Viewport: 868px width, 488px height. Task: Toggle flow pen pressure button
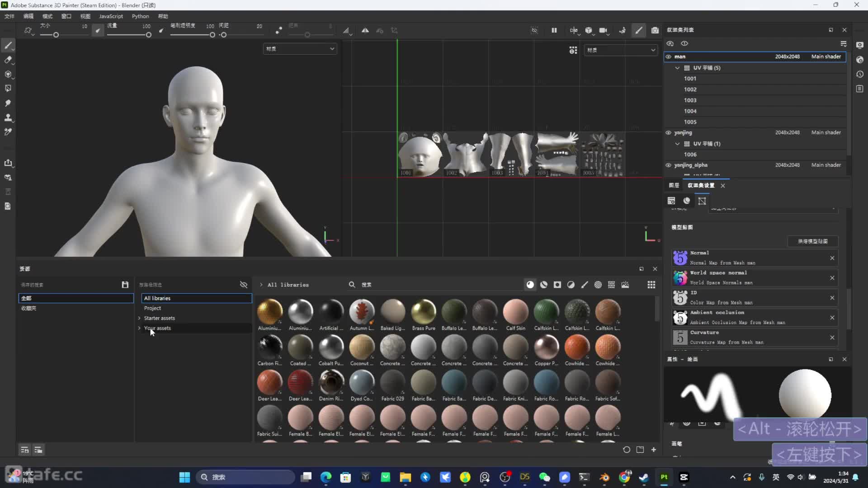click(161, 30)
